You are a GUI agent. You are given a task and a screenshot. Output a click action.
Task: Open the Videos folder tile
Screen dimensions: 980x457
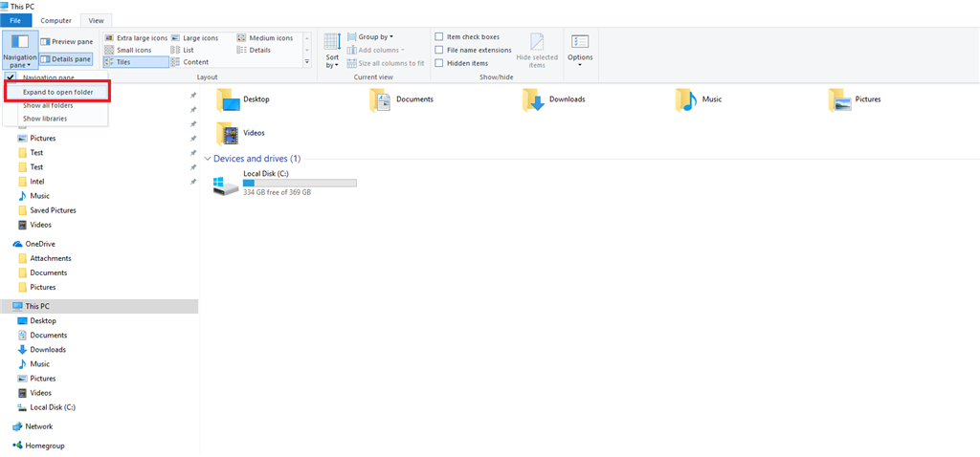[x=240, y=133]
